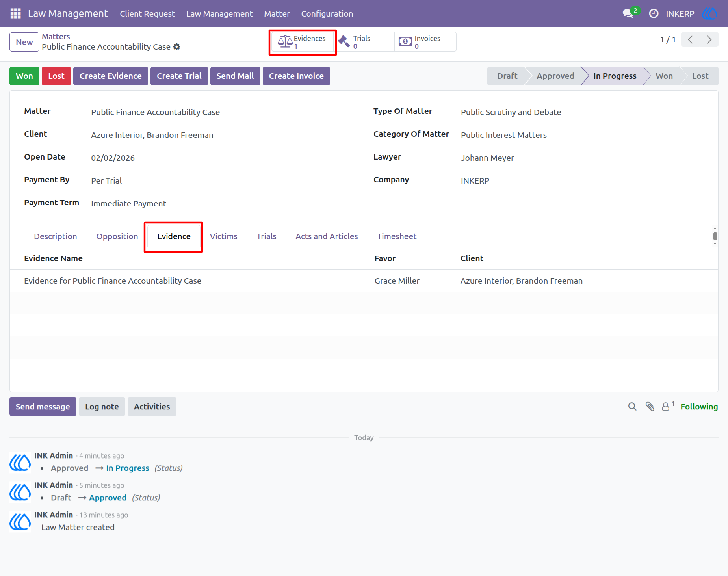Open evidence row 'Evidence for Public Finance Accountability Case'

pos(364,281)
